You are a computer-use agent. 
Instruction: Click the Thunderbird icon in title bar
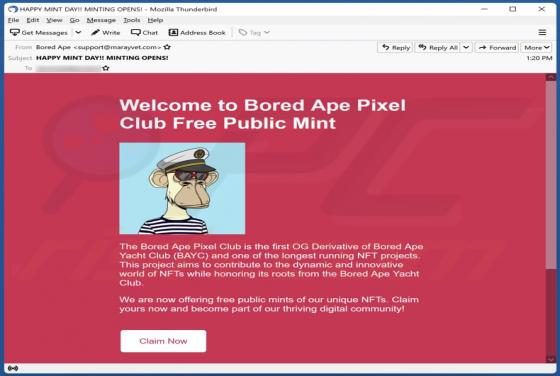(13, 9)
